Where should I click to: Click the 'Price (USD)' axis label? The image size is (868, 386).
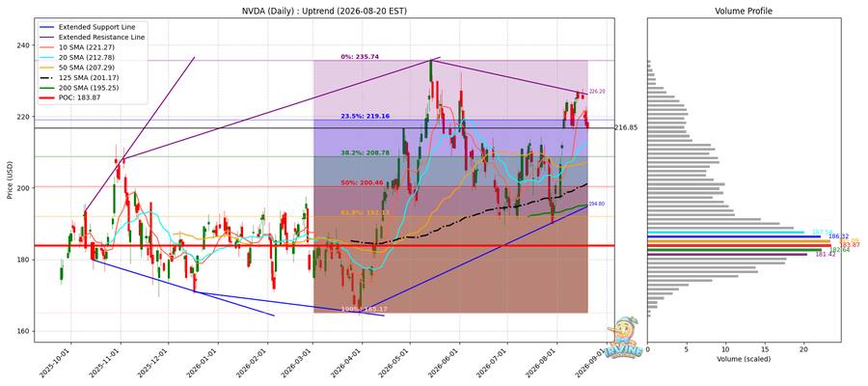click(x=10, y=180)
